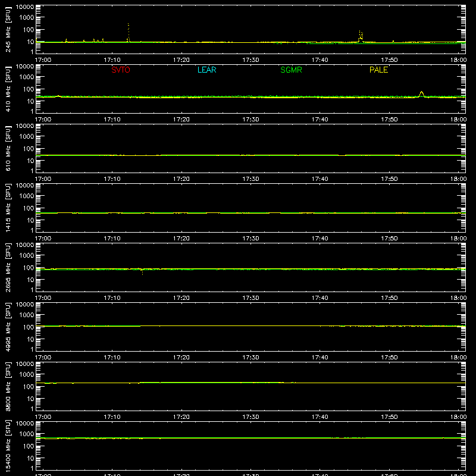
Task: Select the 2695 MHz [SFU] axis title
Action: 8,267
